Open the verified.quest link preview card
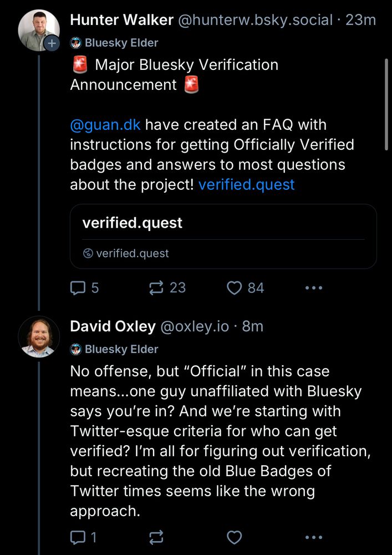The image size is (392, 555). point(223,236)
